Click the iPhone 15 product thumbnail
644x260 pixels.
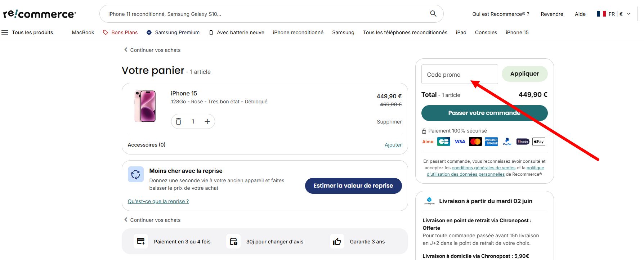[145, 106]
